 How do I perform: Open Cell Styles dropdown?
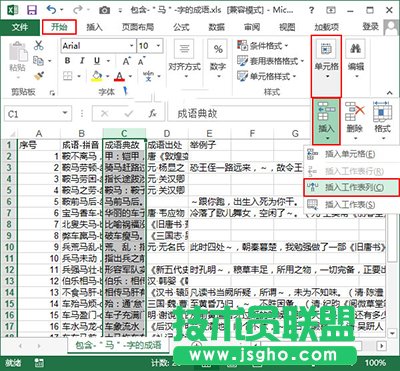point(267,76)
